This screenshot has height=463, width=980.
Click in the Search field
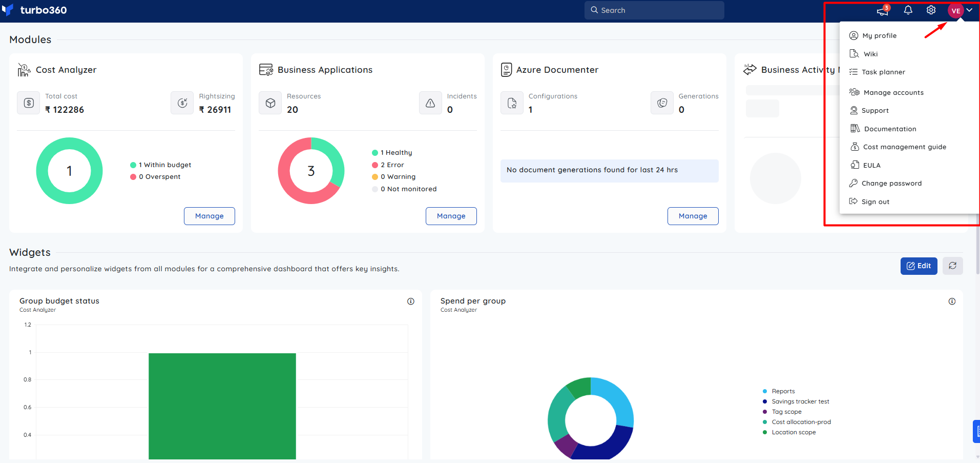654,10
